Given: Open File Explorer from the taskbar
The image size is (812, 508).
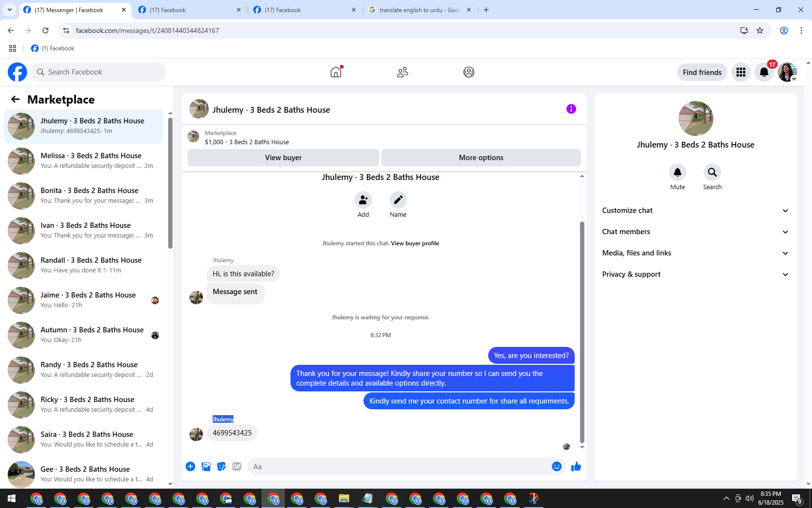Looking at the screenshot, I should click(344, 498).
